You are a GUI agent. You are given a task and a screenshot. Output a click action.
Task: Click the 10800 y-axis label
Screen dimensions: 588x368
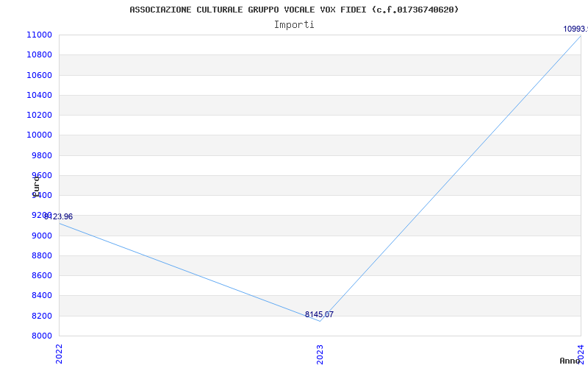pyautogui.click(x=39, y=54)
